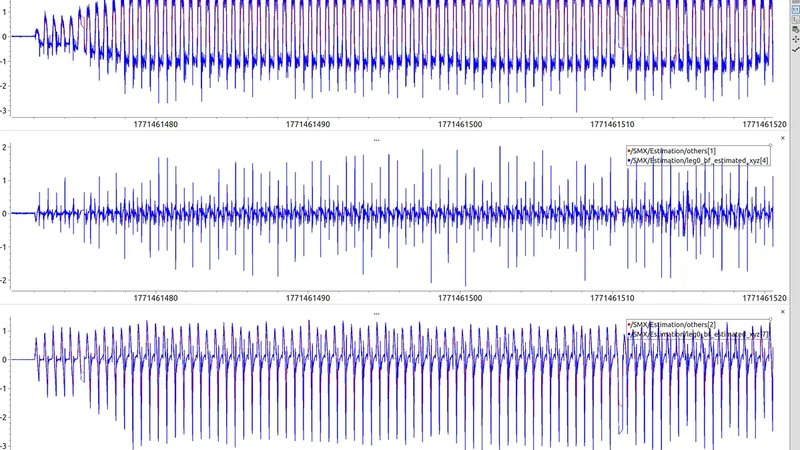Image resolution: width=800 pixels, height=450 pixels.
Task: Click the 1771461480 tick on the middle plot axis
Action: point(155,297)
